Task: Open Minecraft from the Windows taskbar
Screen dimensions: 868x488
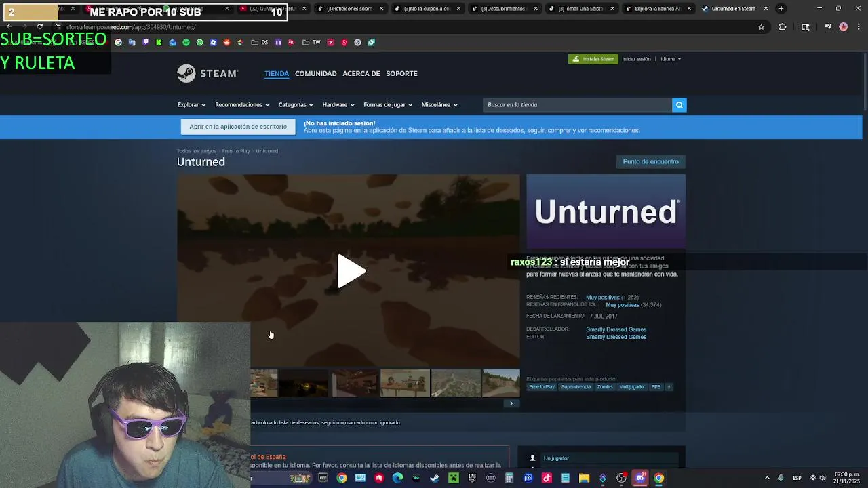Action: coord(453,478)
